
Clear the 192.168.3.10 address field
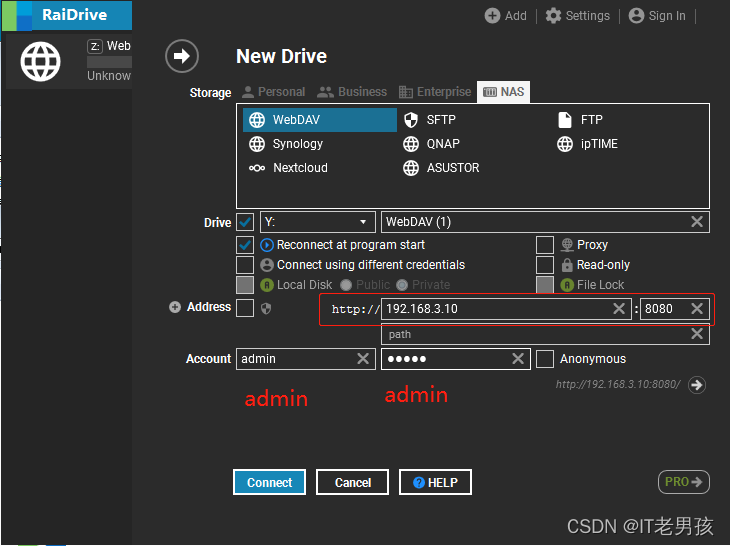click(x=619, y=309)
